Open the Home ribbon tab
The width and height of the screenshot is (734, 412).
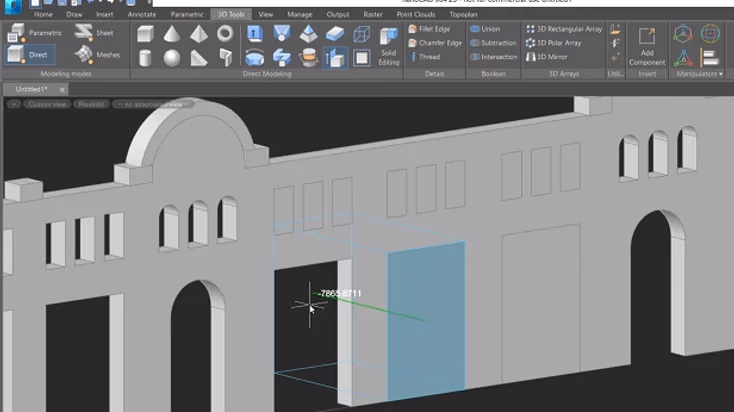[x=43, y=15]
